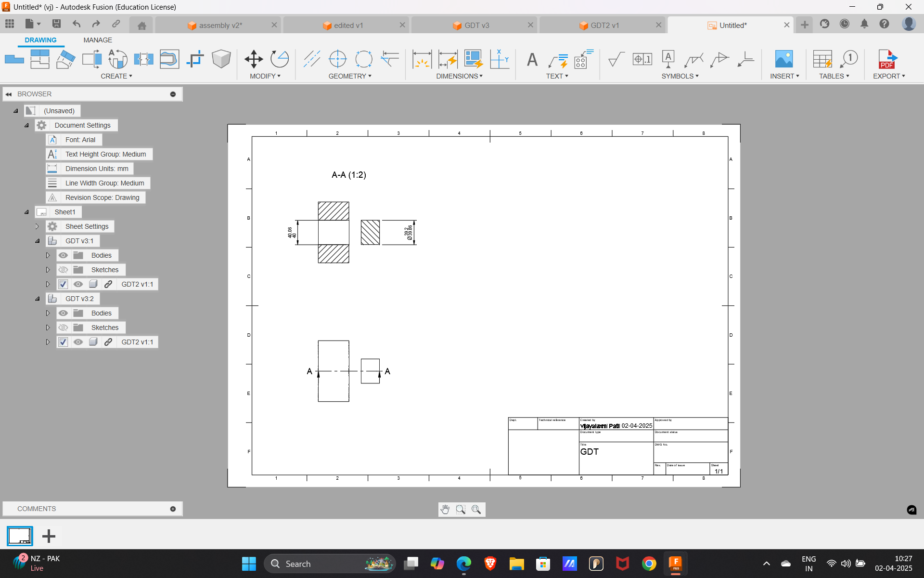Image resolution: width=924 pixels, height=578 pixels.
Task: Hide Bodies folder under GDT v3:2
Action: (x=63, y=313)
